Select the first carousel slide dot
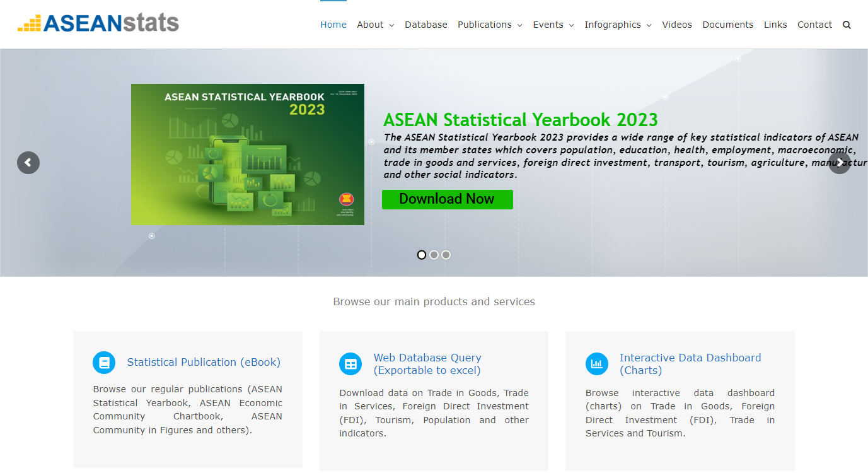868x473 pixels. [422, 255]
